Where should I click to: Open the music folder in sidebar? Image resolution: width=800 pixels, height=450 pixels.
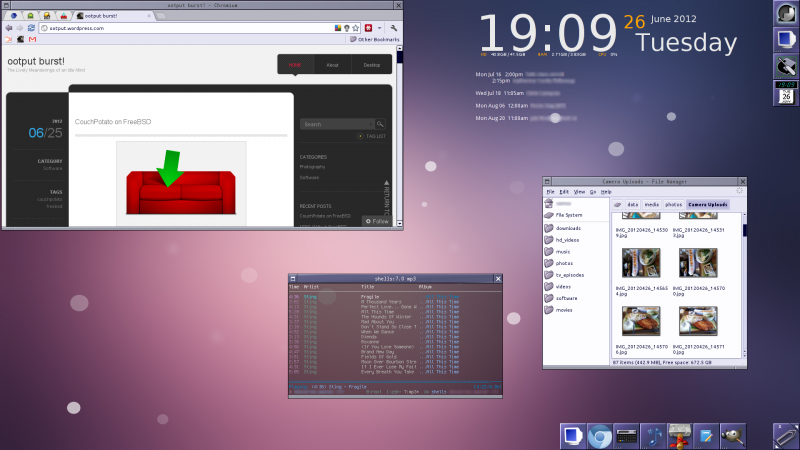tap(558, 252)
